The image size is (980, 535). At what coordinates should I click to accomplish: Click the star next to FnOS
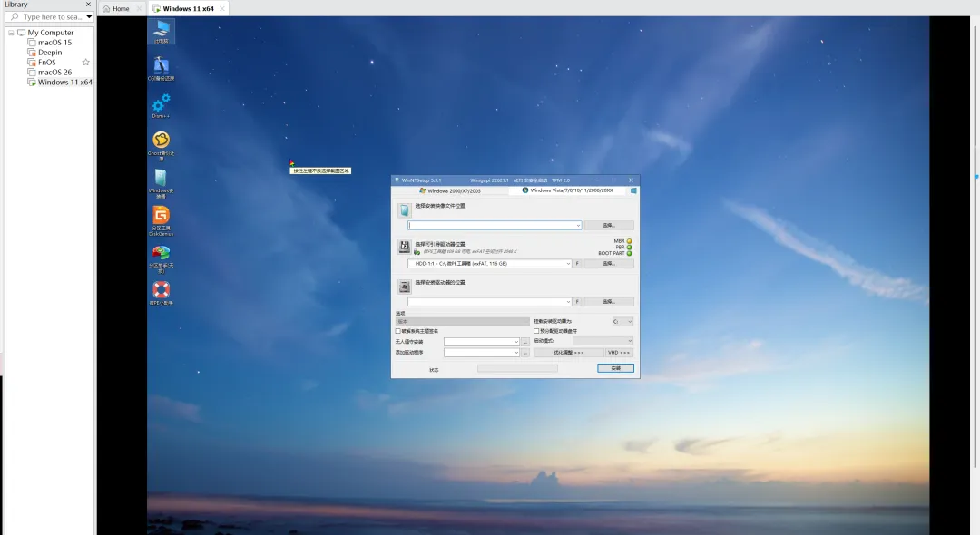tap(85, 62)
